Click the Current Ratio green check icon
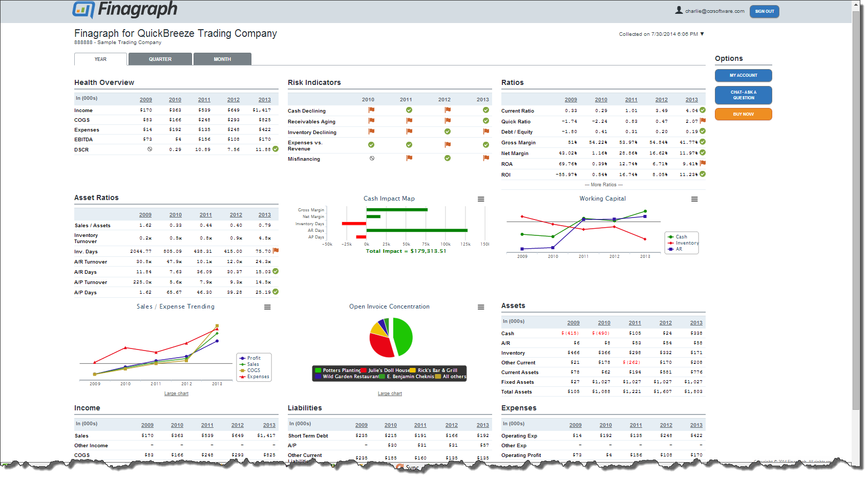This screenshot has height=481, width=868. tap(703, 110)
